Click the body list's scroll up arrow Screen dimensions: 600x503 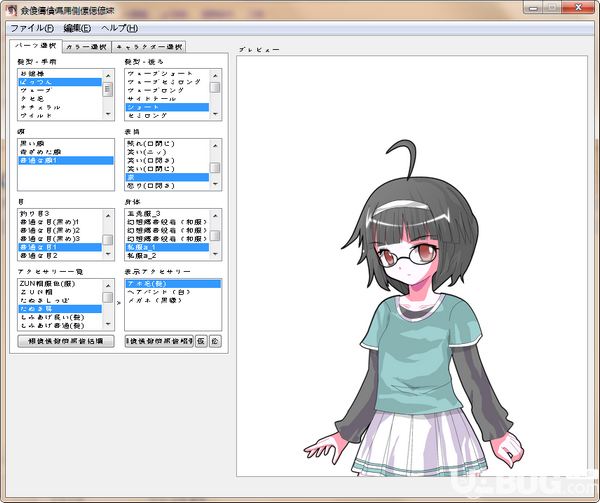pyautogui.click(x=215, y=215)
